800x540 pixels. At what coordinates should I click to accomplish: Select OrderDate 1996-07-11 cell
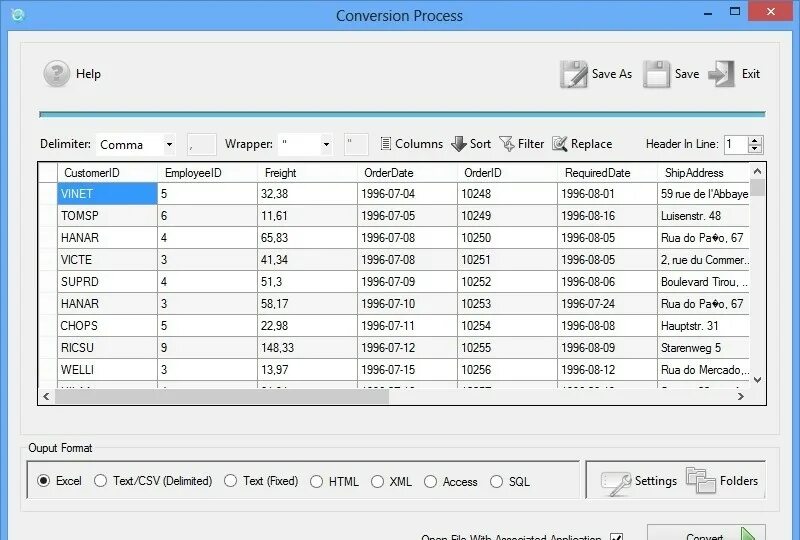point(407,326)
